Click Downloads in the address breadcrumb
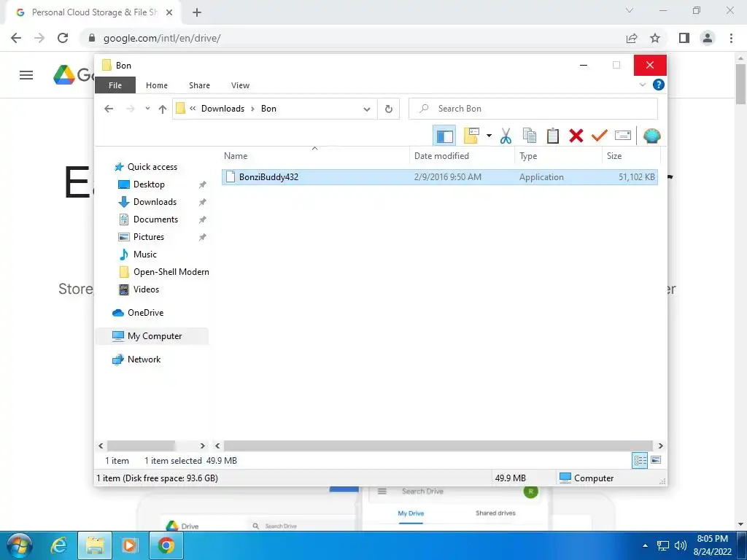The height and width of the screenshot is (560, 747). click(x=222, y=109)
